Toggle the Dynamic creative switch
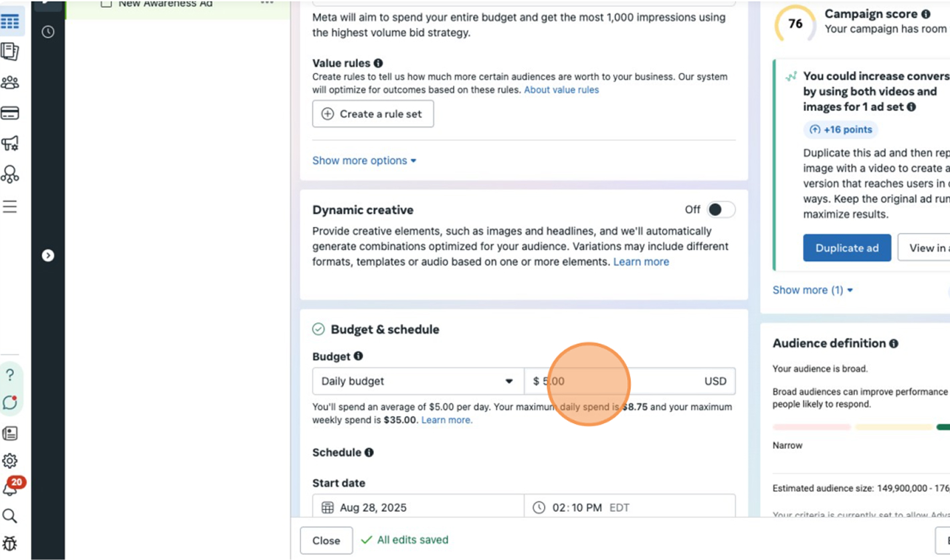This screenshot has height=560, width=950. pyautogui.click(x=721, y=210)
